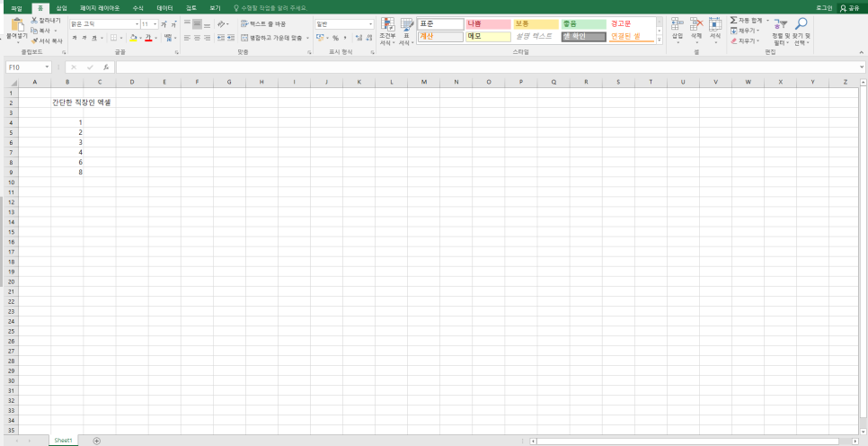Click the Cut (잘라내기) scissors icon
Viewport: 868px width, 446px height.
click(34, 21)
